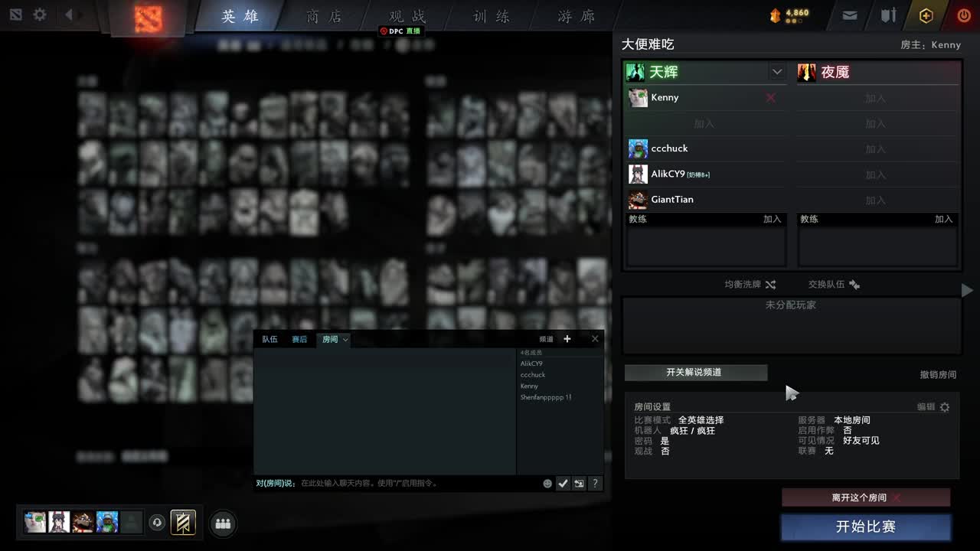The width and height of the screenshot is (980, 551).
Task: Click the microphone/headset icon near hero portraits
Action: 158,522
